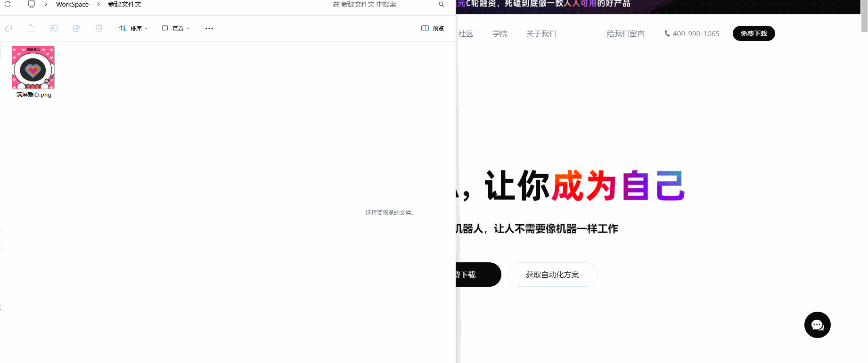Click the 获取自动化方案 button
The width and height of the screenshot is (868, 363).
552,274
